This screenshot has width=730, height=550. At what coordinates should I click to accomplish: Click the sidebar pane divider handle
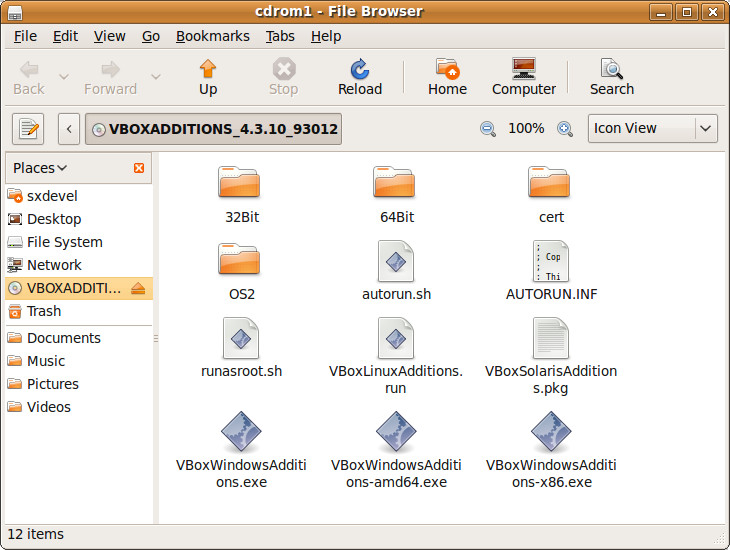point(156,339)
